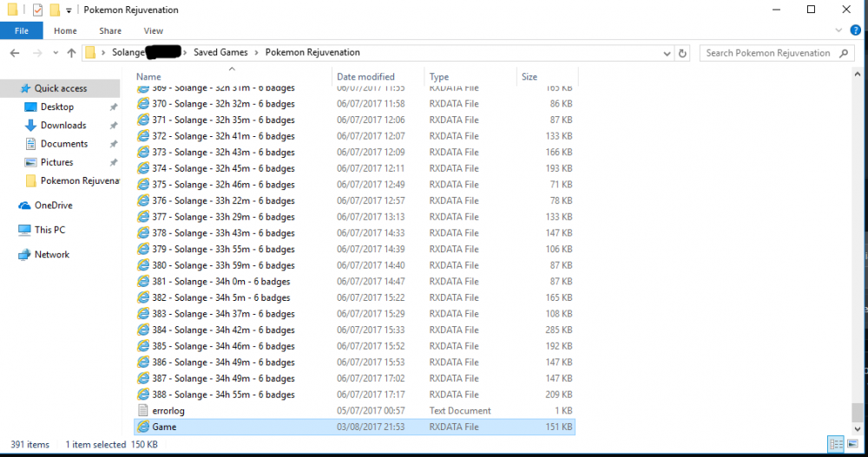This screenshot has height=457, width=868.
Task: Refresh the Pokemon Rejuvenation folder
Action: point(682,53)
